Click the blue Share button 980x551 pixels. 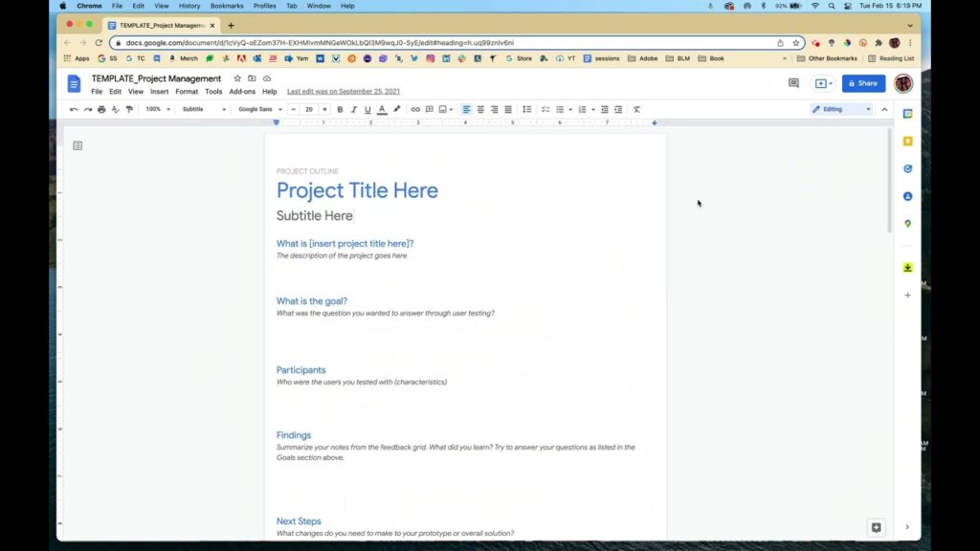[x=863, y=83]
